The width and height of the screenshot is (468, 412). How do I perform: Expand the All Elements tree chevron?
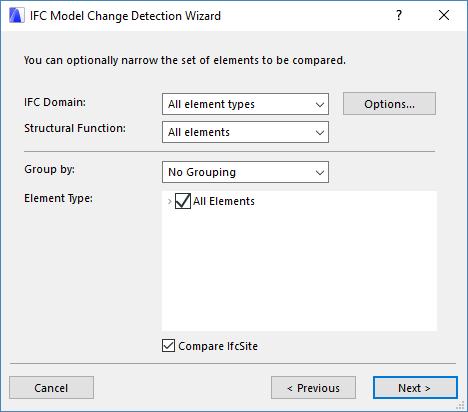(x=170, y=201)
